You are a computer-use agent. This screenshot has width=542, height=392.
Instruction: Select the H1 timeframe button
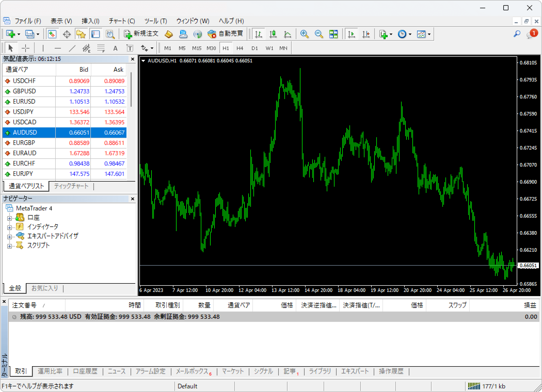click(x=225, y=48)
